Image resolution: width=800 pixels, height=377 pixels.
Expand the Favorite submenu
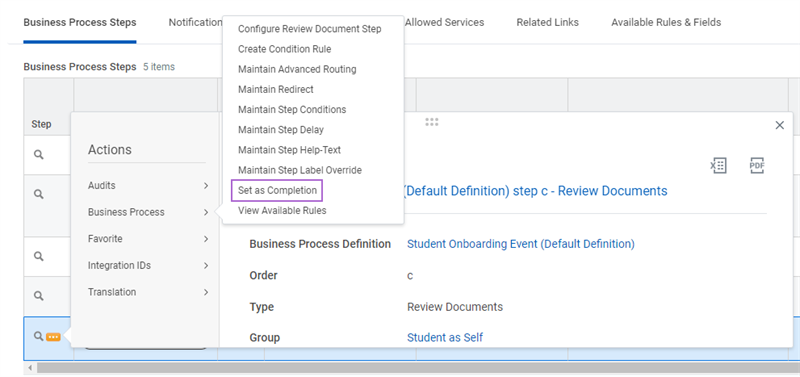tap(148, 239)
